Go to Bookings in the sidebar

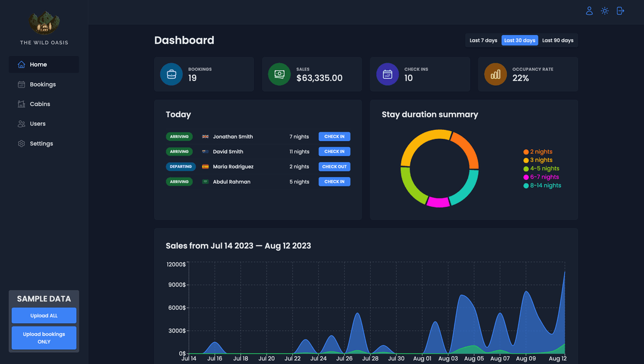pyautogui.click(x=44, y=85)
